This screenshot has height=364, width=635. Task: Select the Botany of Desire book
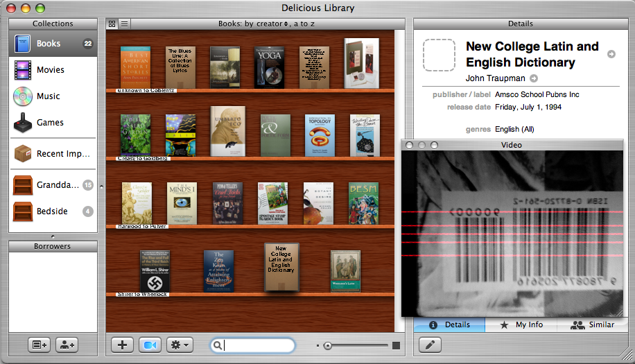click(318, 203)
